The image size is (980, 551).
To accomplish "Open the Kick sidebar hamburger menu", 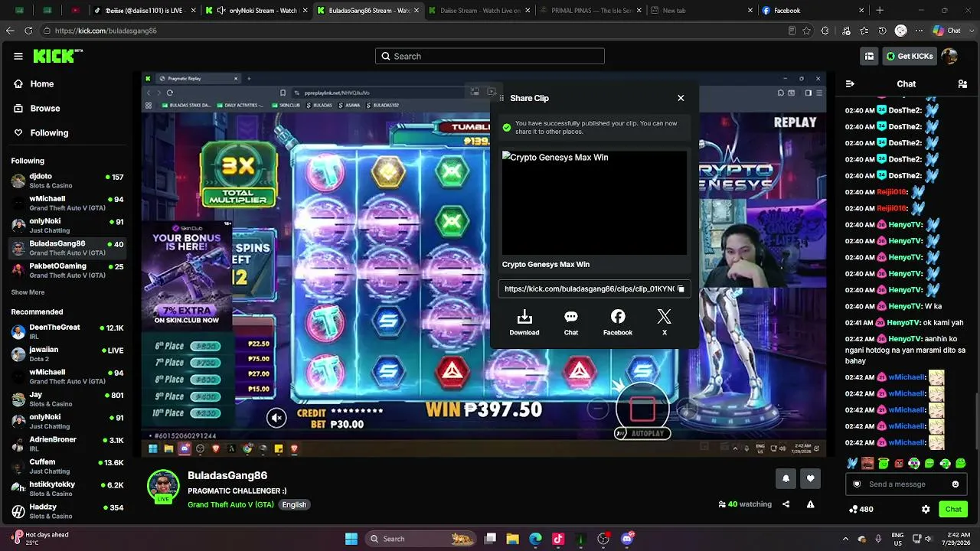I will tap(18, 56).
